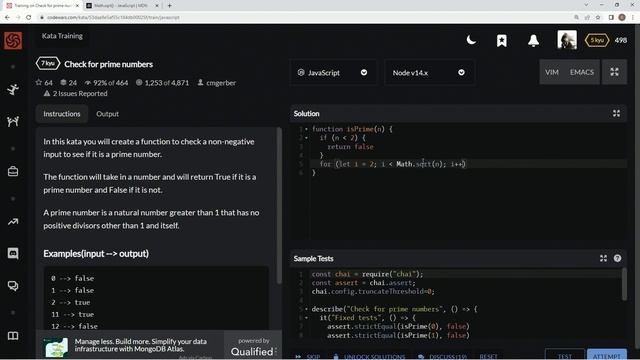Screen dimensions: 640x360
Task: Open the Sample Tests help icon
Action: tap(617, 258)
